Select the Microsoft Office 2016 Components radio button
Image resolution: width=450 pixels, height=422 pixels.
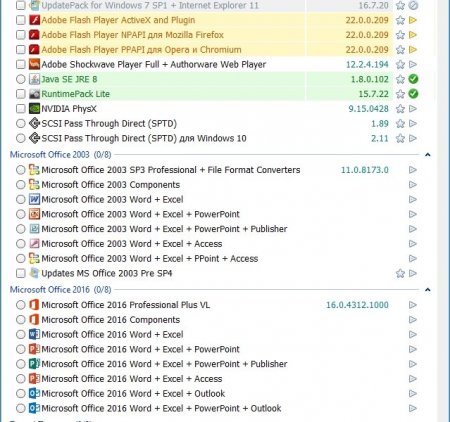[21, 320]
